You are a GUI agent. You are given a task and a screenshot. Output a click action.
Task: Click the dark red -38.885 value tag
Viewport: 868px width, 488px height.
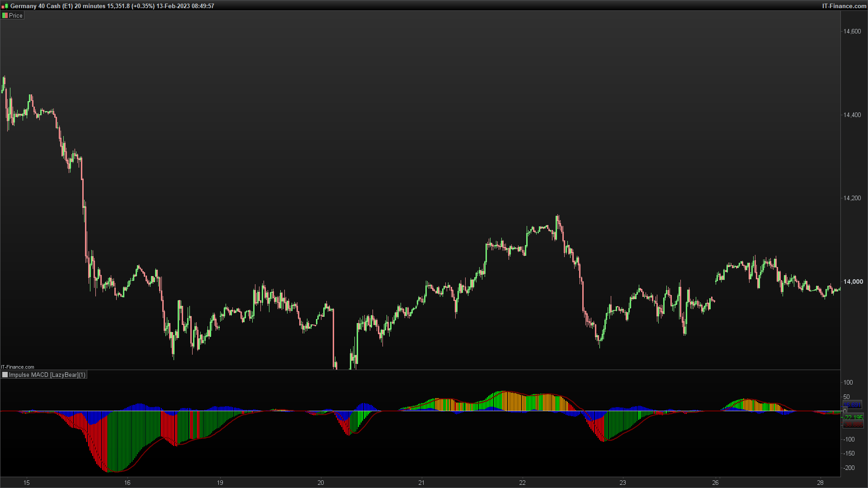(x=853, y=424)
